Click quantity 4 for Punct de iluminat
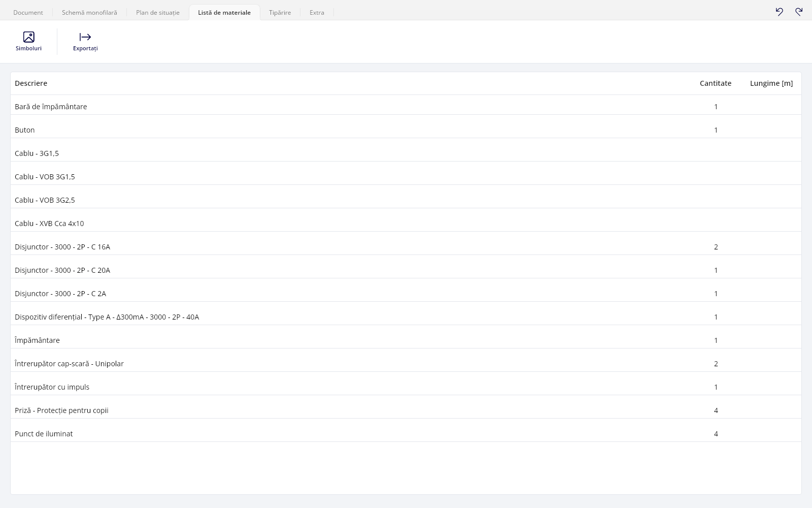 click(716, 434)
